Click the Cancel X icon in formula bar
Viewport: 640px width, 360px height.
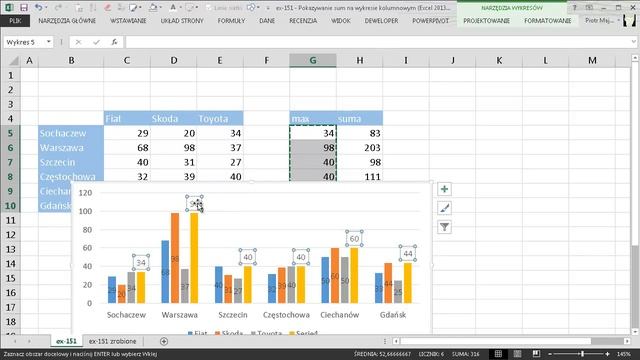click(x=78, y=42)
